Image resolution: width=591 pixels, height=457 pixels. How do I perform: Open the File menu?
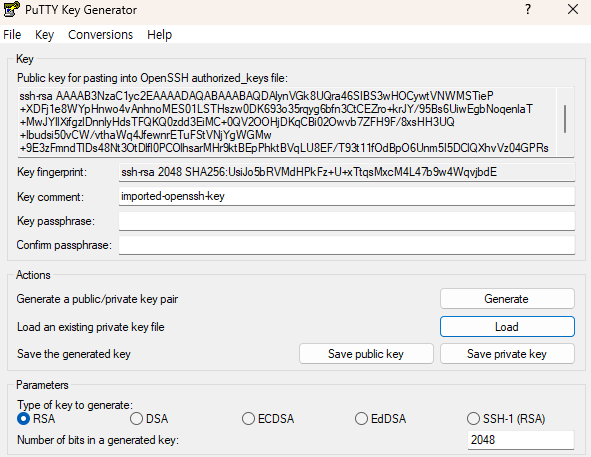12,35
